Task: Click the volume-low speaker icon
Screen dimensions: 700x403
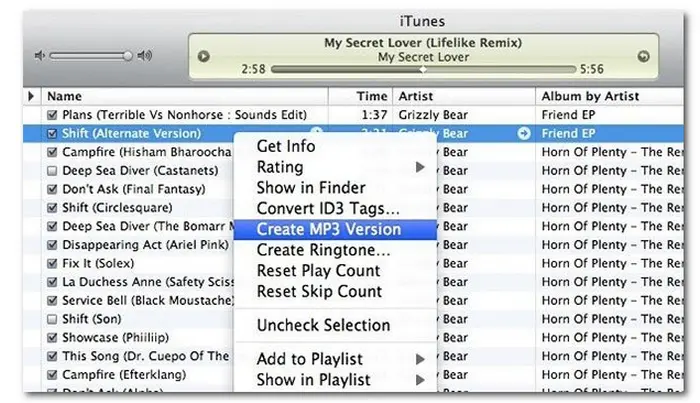Action: pos(40,56)
